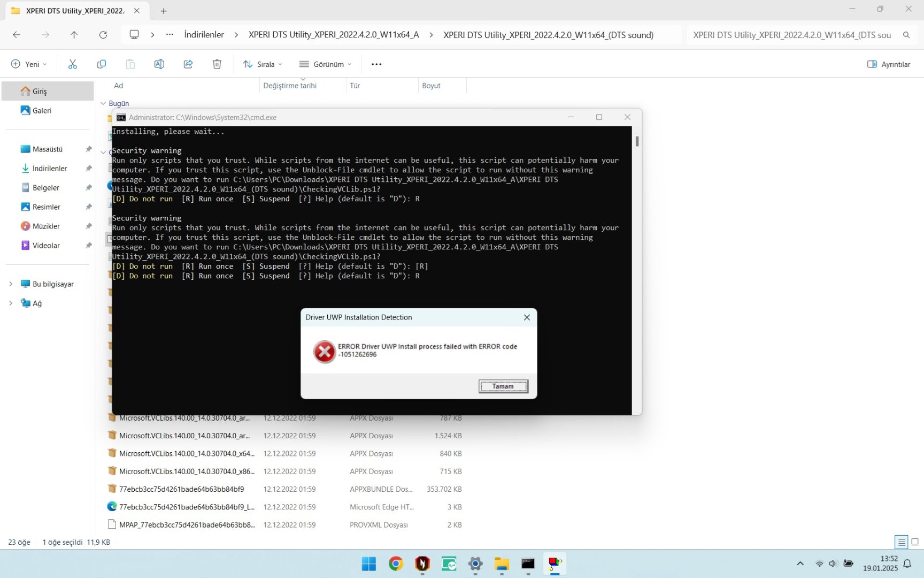The height and width of the screenshot is (578, 924).
Task: Unpin Masaüstü from the sidebar
Action: point(88,149)
